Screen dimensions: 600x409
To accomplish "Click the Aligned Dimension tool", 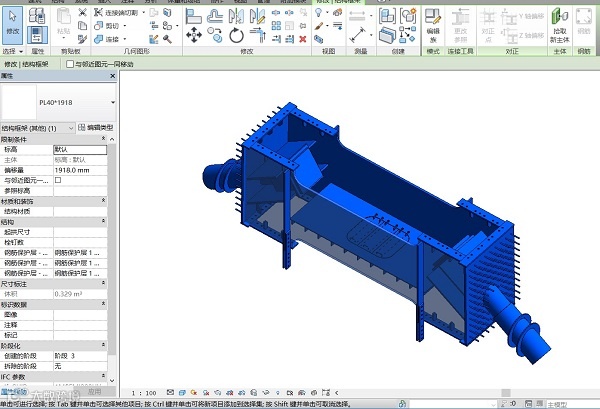I will point(358,35).
